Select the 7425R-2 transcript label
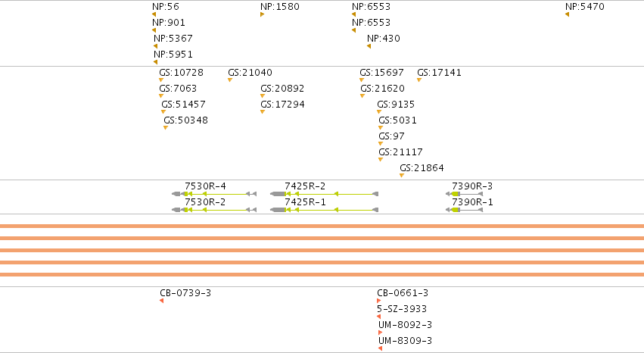 click(305, 186)
